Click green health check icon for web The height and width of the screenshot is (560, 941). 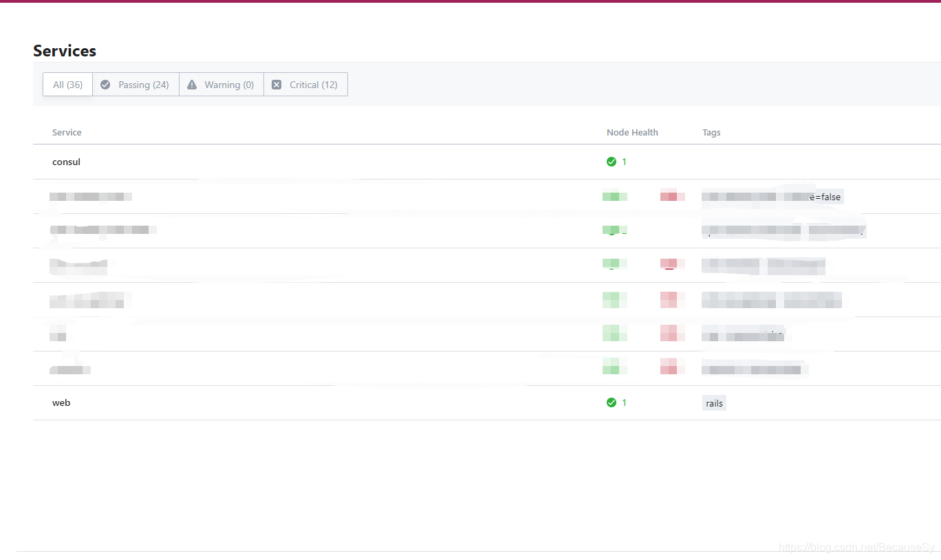click(612, 402)
